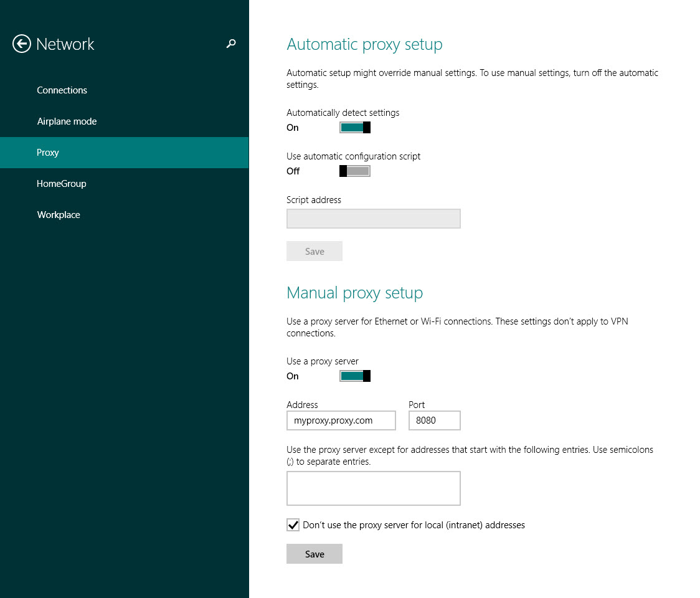Turn off Automatically detect settings
700x598 pixels.
click(354, 127)
